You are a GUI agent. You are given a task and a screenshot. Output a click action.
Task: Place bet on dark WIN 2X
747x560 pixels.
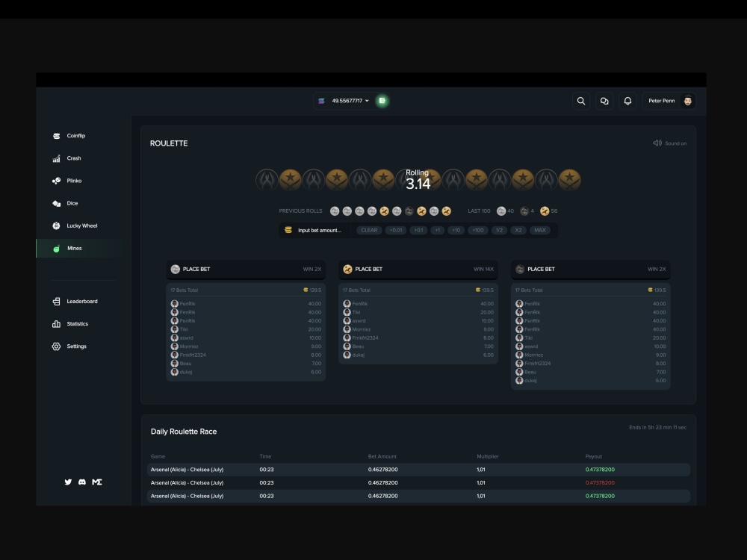pyautogui.click(x=591, y=270)
